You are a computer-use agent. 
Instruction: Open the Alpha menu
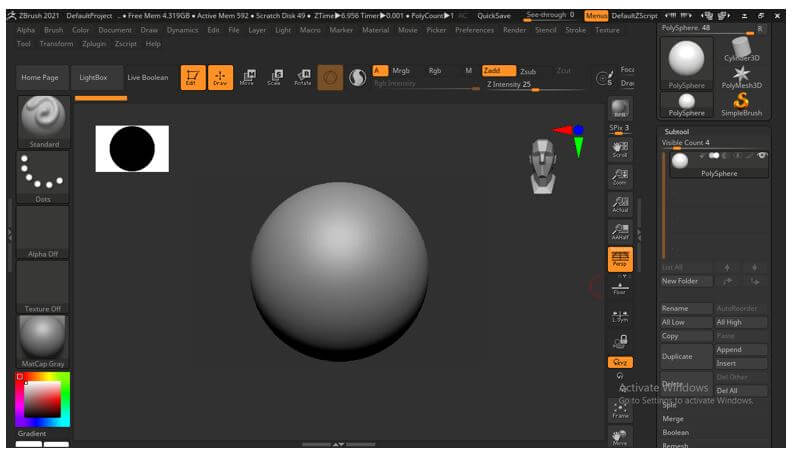pyautogui.click(x=26, y=30)
